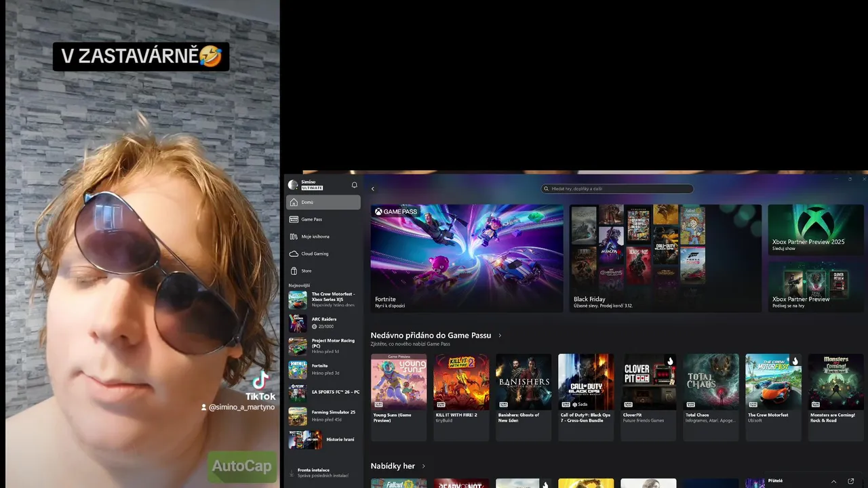Open Moje knihovna library section
Image resolution: width=868 pixels, height=488 pixels.
click(323, 237)
